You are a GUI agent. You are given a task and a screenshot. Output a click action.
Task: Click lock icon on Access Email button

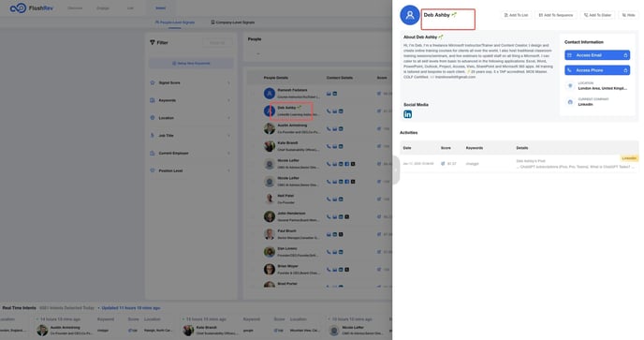point(625,55)
